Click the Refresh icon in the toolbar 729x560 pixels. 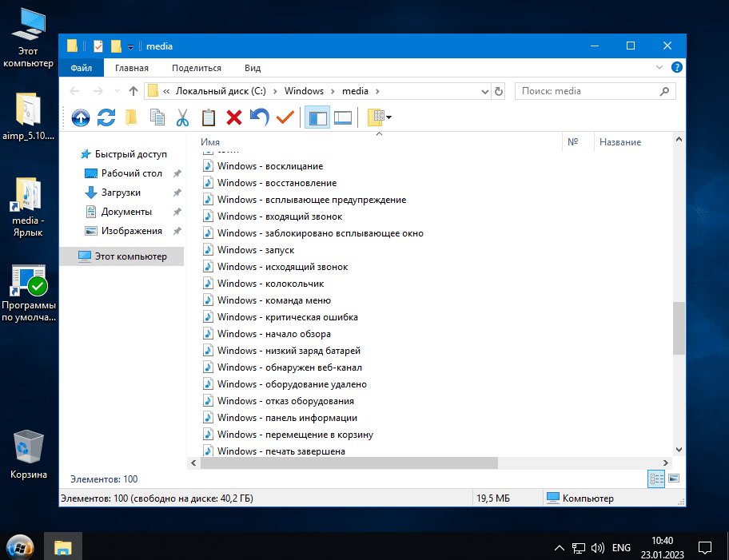pos(106,118)
